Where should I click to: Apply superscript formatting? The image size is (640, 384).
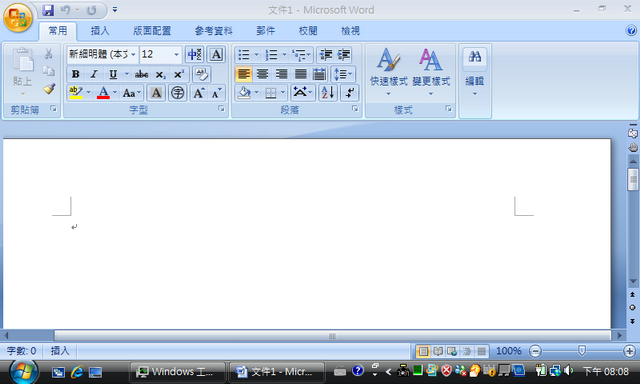click(x=179, y=74)
